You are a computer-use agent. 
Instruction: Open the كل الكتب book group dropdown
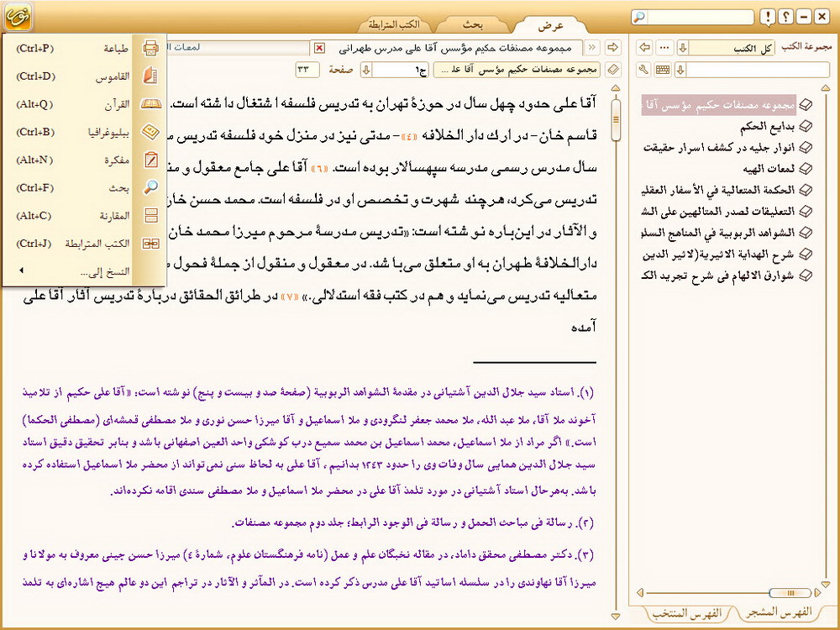730,48
